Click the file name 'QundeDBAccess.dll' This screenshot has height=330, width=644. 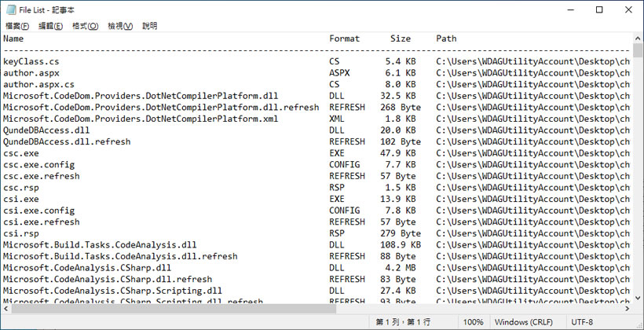[x=46, y=130]
